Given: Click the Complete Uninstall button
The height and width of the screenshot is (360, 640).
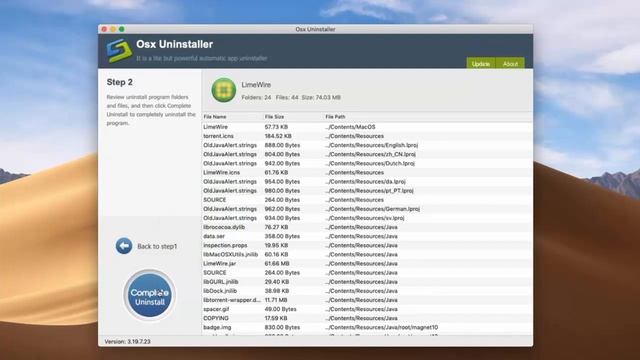Looking at the screenshot, I should (150, 296).
